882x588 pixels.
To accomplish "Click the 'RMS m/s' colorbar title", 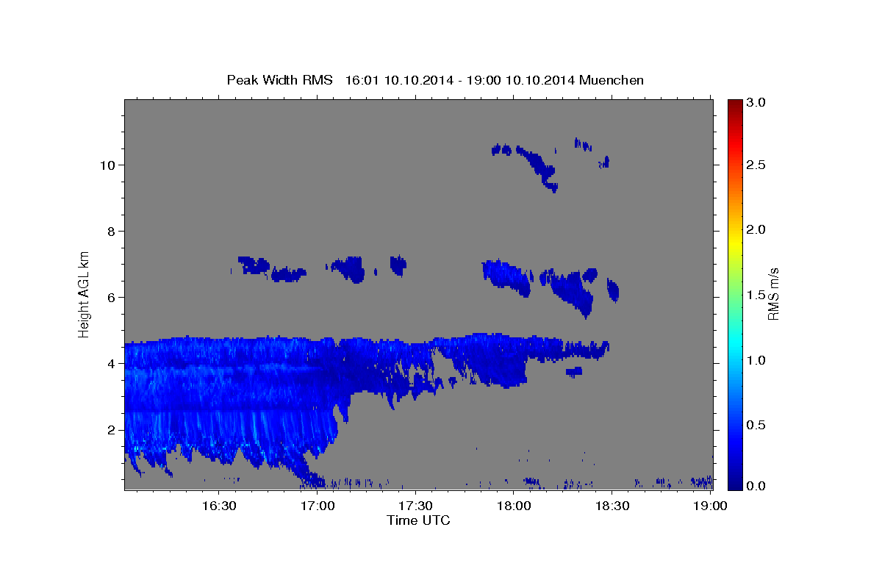I will click(773, 293).
